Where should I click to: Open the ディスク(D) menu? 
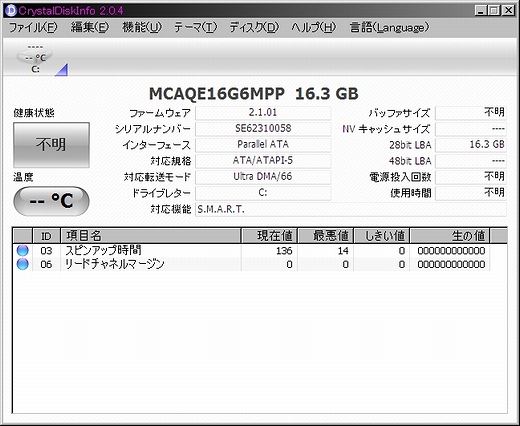coord(254,27)
